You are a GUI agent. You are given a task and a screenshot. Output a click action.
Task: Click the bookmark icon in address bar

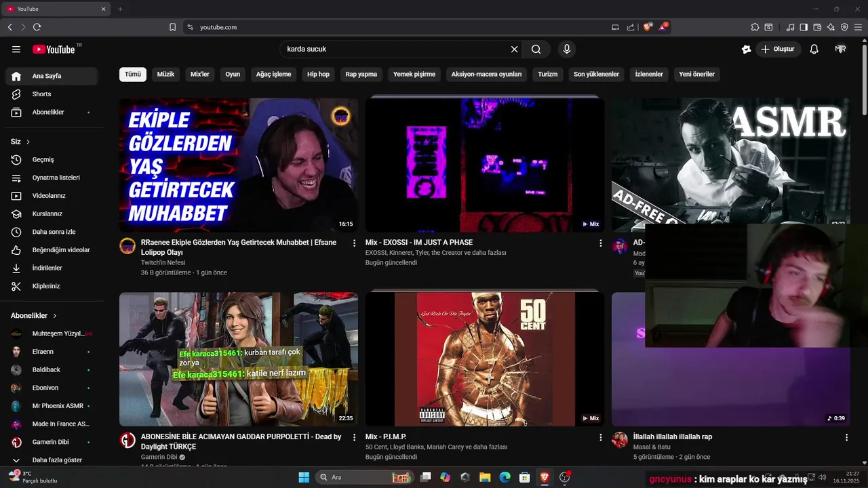[173, 27]
